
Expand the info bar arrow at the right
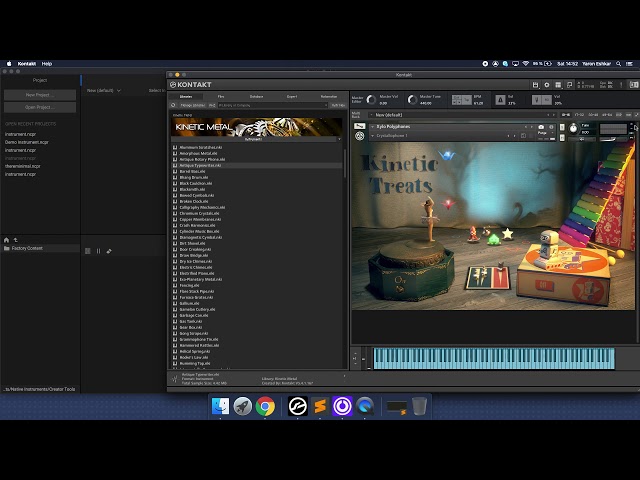pos(344,376)
